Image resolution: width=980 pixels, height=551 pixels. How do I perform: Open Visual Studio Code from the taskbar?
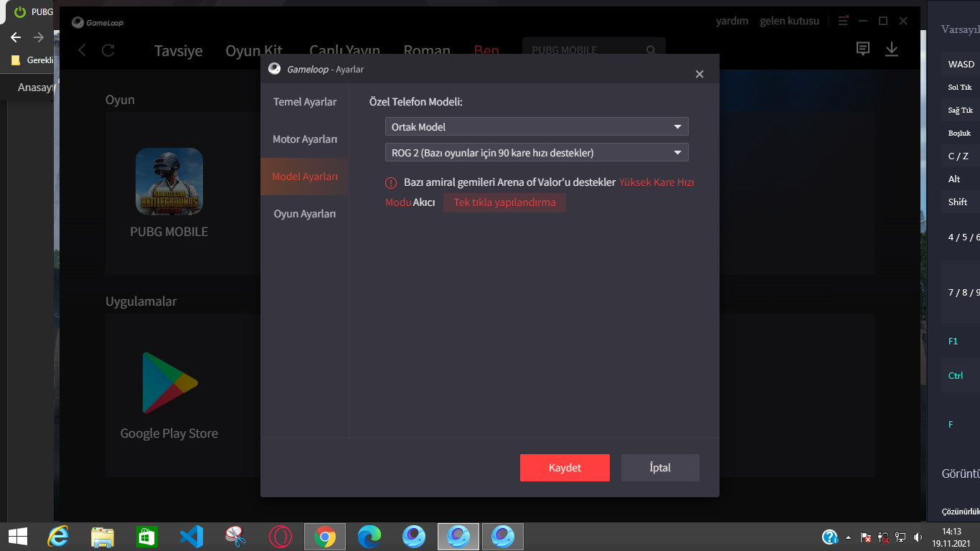click(192, 536)
